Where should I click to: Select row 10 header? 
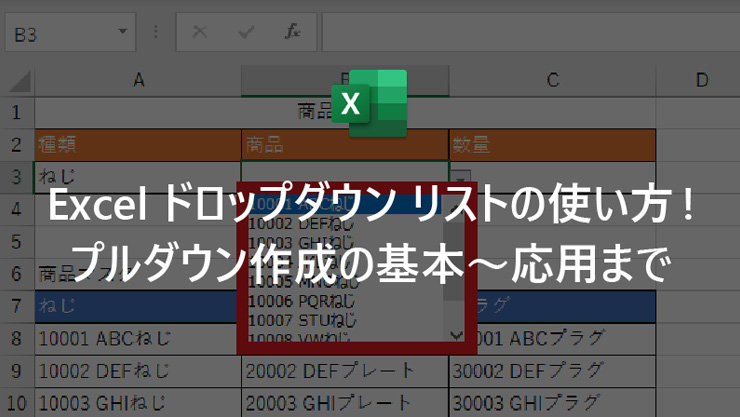pos(17,403)
